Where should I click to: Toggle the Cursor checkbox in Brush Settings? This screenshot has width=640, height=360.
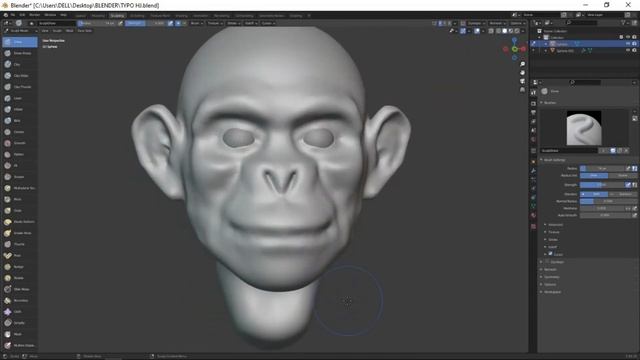[x=550, y=254]
